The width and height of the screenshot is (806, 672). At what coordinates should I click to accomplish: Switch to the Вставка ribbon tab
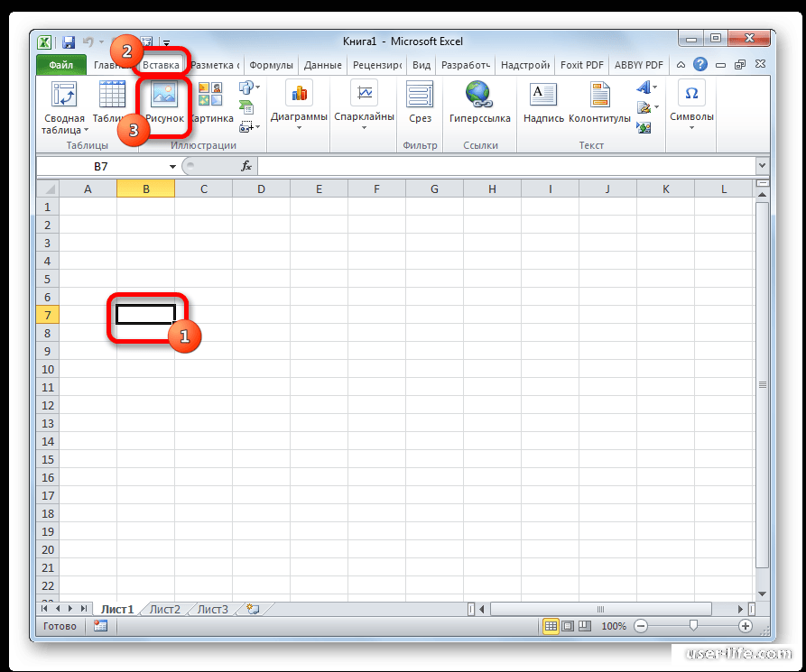point(161,65)
